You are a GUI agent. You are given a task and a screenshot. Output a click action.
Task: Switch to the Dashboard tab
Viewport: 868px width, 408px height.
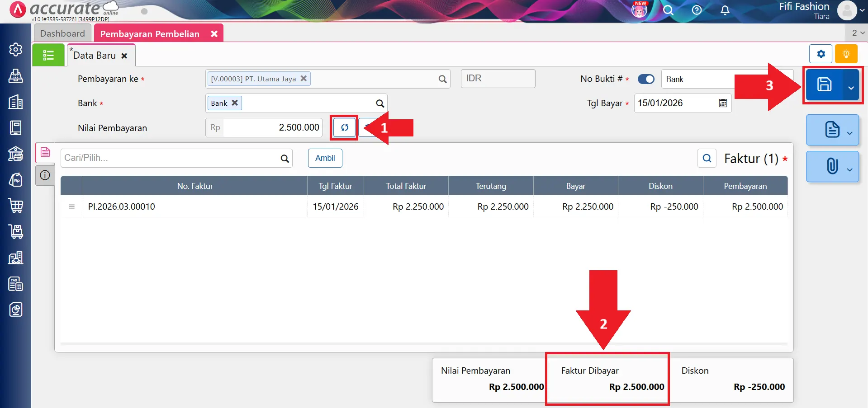point(62,33)
